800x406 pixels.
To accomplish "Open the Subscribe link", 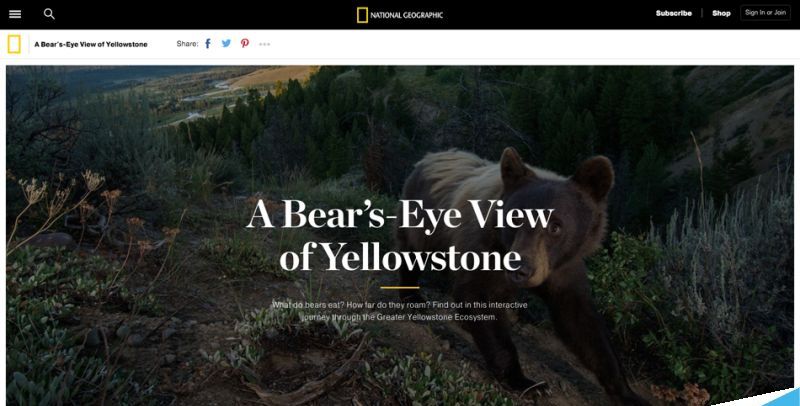I will tap(673, 13).
